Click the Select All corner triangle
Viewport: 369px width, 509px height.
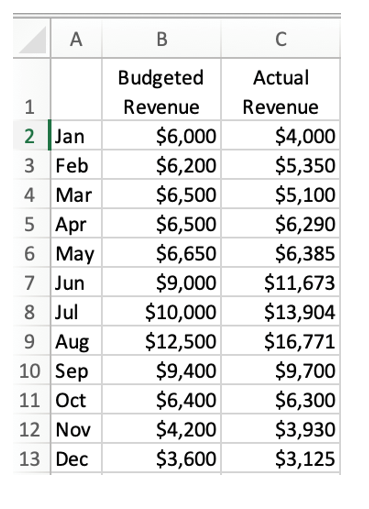point(32,39)
